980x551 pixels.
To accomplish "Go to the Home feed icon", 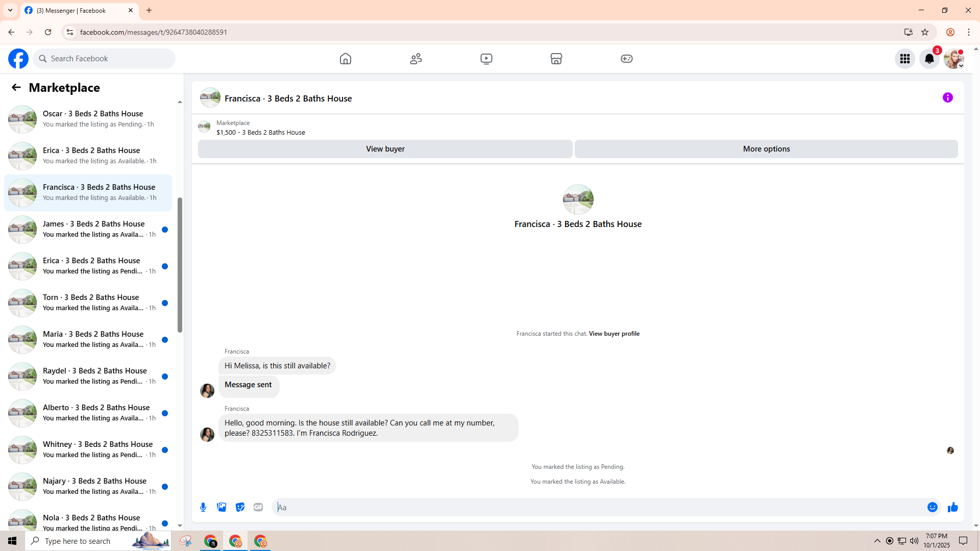I will (x=346, y=59).
